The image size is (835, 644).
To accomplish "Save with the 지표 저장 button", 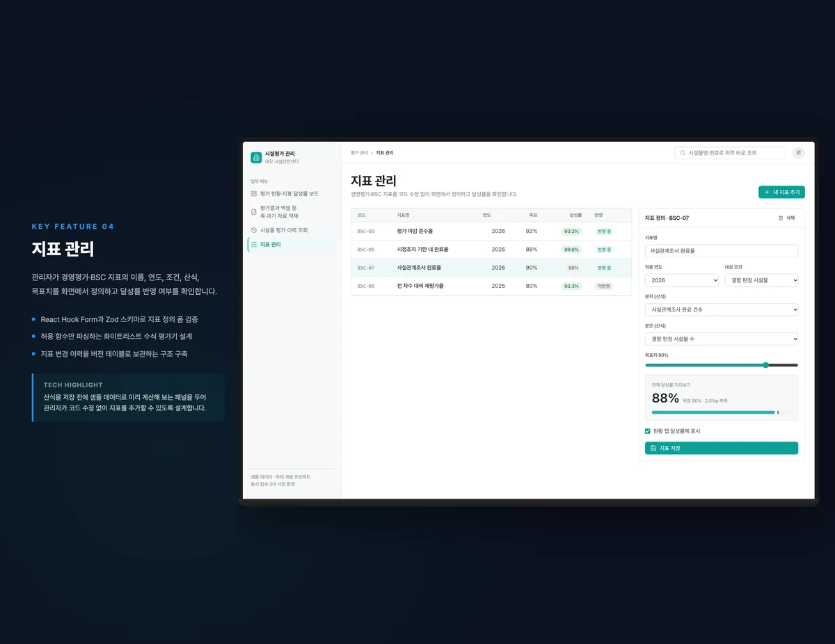I will [x=722, y=449].
